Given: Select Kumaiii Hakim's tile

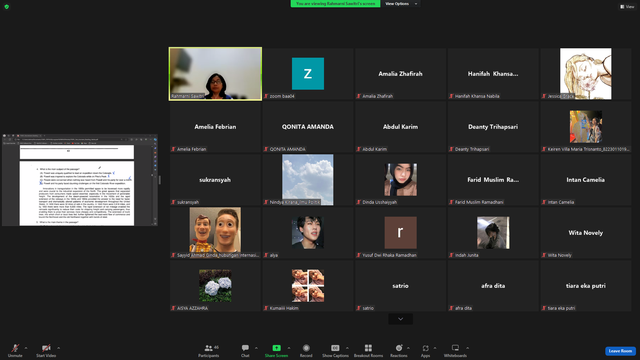Looking at the screenshot, I should tap(308, 286).
